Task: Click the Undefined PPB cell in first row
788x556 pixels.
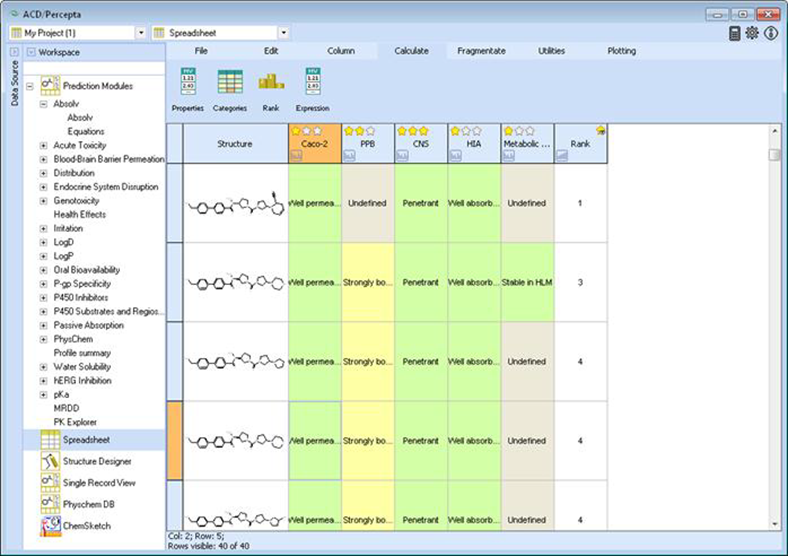Action: coord(367,203)
